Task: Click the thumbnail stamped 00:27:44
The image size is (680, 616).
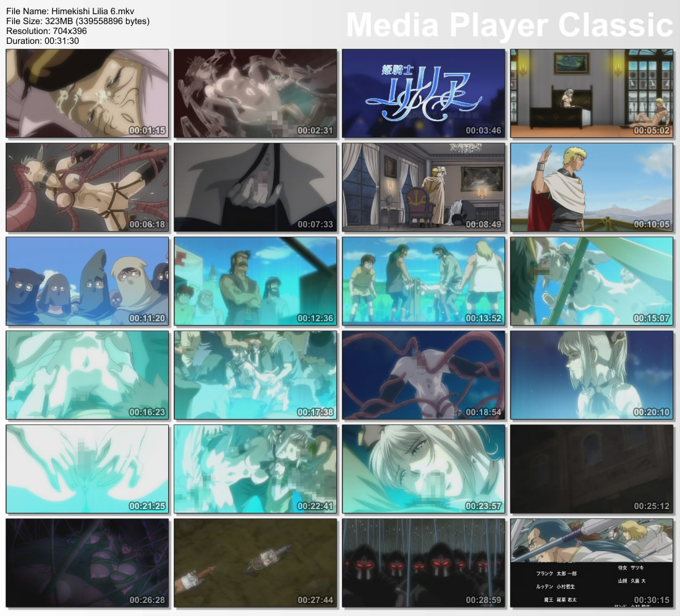Action: click(255, 563)
